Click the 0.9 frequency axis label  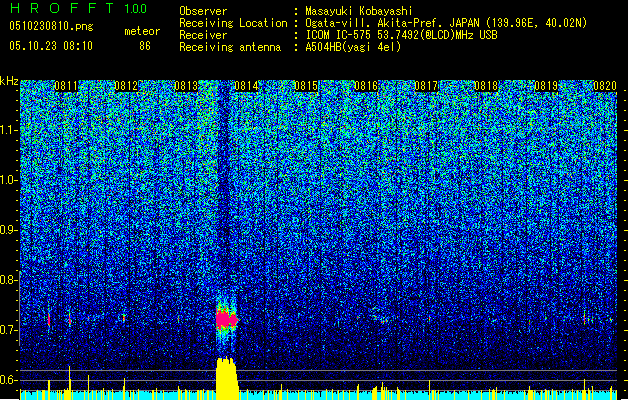(x=8, y=230)
